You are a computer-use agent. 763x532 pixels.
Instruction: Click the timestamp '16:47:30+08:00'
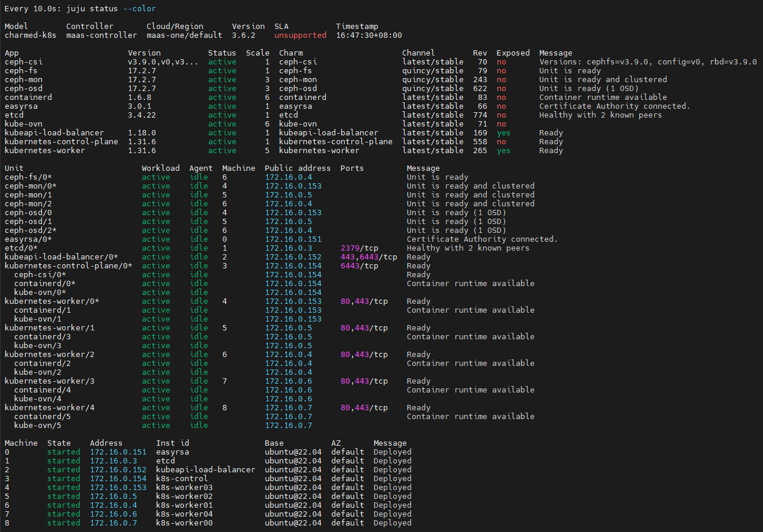[x=369, y=35]
